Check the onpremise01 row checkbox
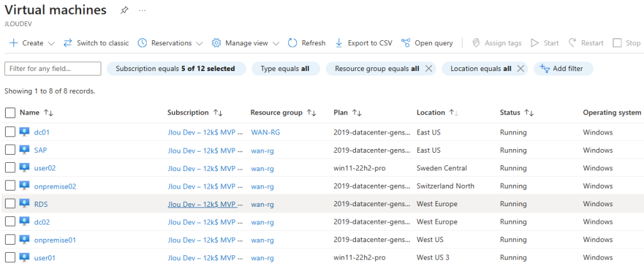The width and height of the screenshot is (644, 266). point(10,240)
